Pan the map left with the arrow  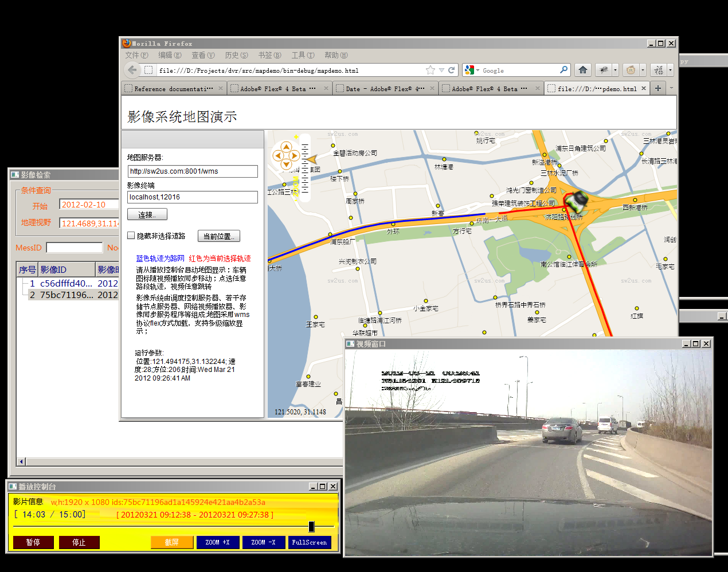click(278, 155)
